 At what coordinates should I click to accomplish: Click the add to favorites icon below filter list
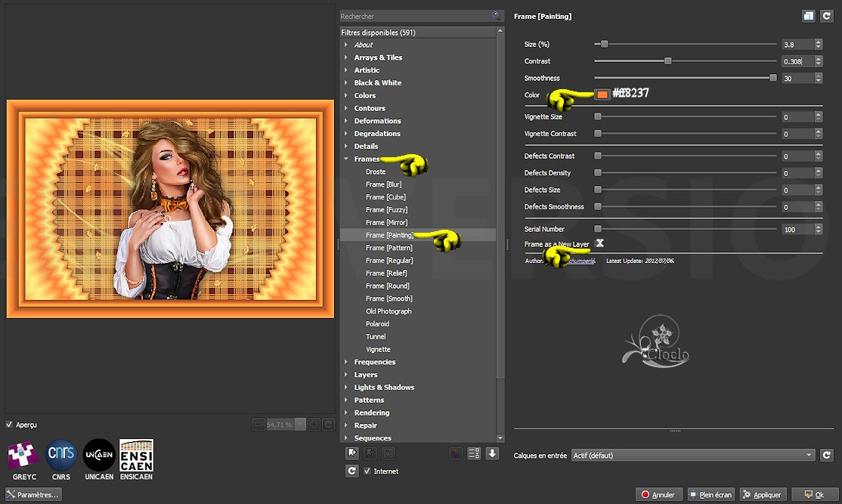(352, 453)
